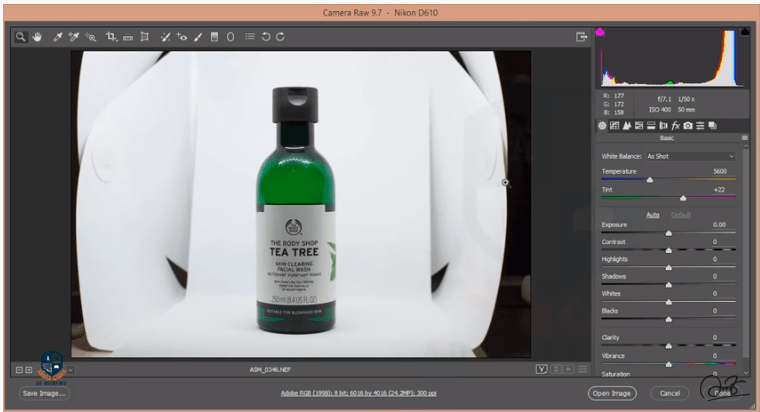
Task: Reset tone with Default link
Action: click(x=681, y=215)
